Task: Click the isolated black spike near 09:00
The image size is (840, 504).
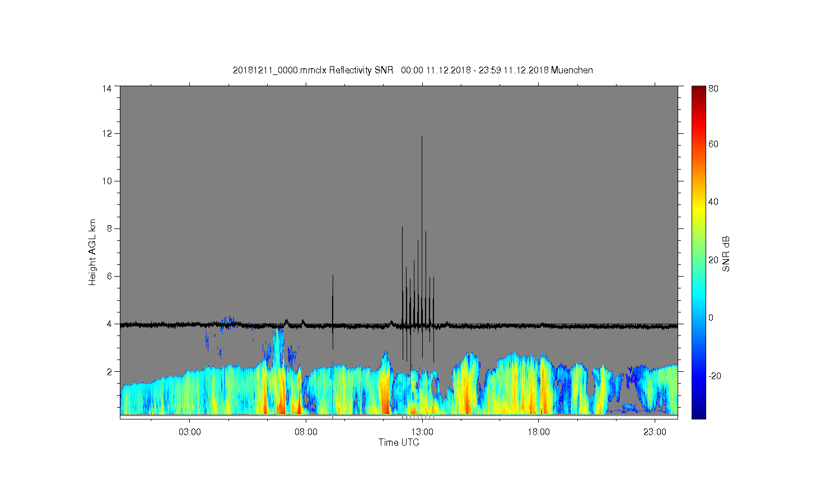Action: [x=333, y=312]
